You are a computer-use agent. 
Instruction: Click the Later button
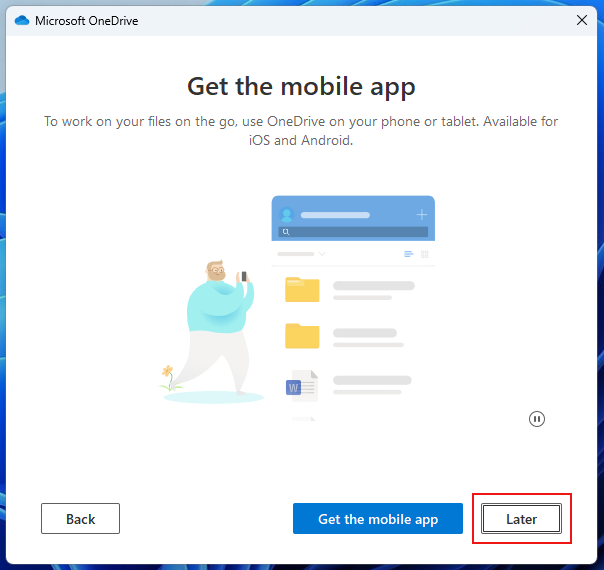pyautogui.click(x=521, y=518)
